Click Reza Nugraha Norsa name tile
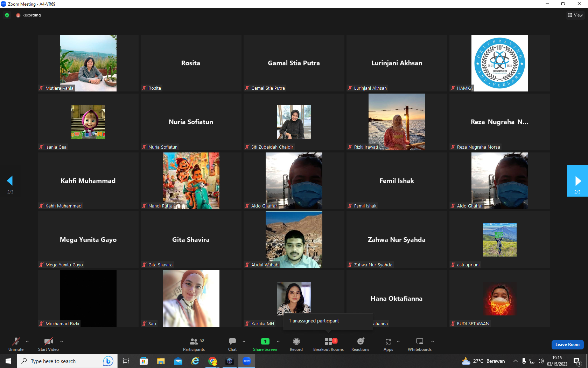 pos(500,122)
